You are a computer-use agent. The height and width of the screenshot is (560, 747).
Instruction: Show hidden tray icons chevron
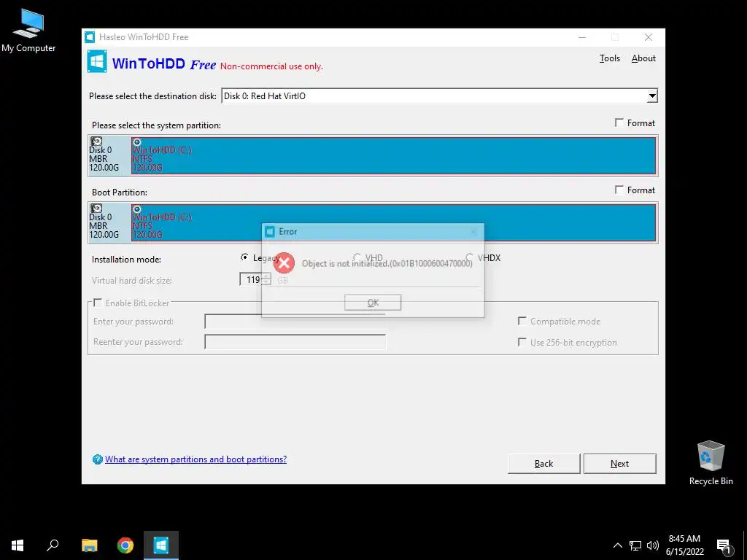(617, 545)
